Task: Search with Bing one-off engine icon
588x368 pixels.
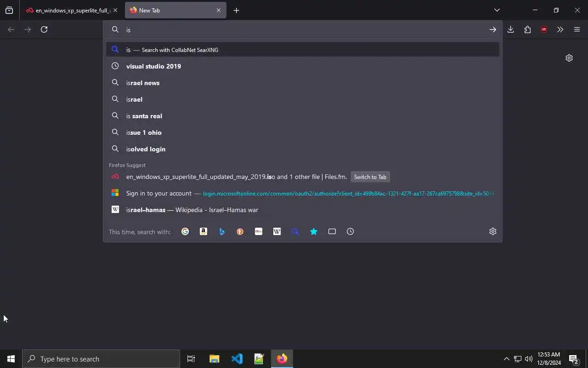Action: pos(222,231)
